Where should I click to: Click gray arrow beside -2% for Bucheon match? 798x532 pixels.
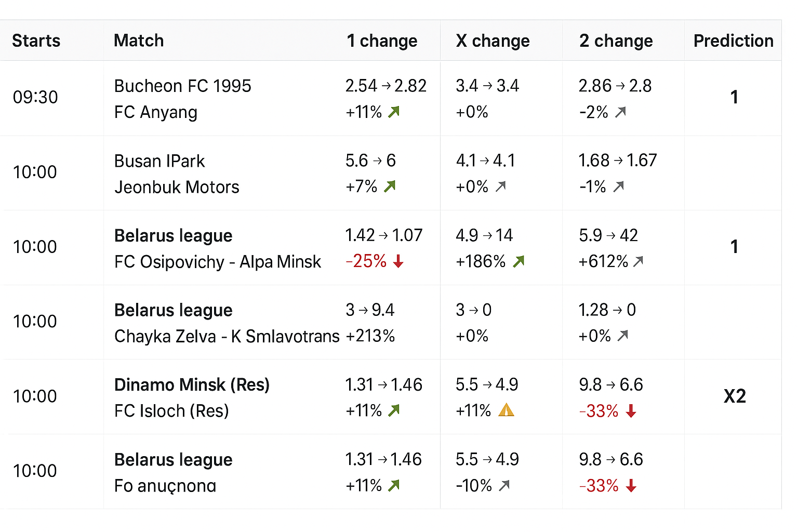pos(620,112)
